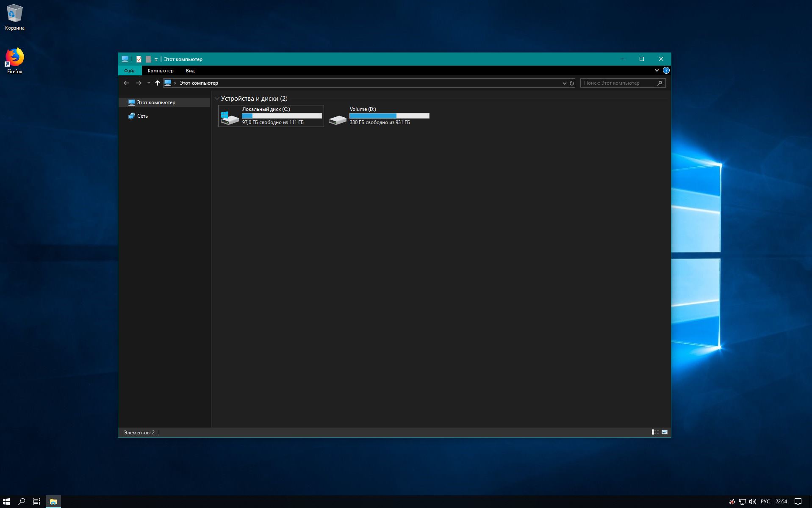Click the Back navigation arrow
This screenshot has width=812, height=508.
click(x=126, y=83)
